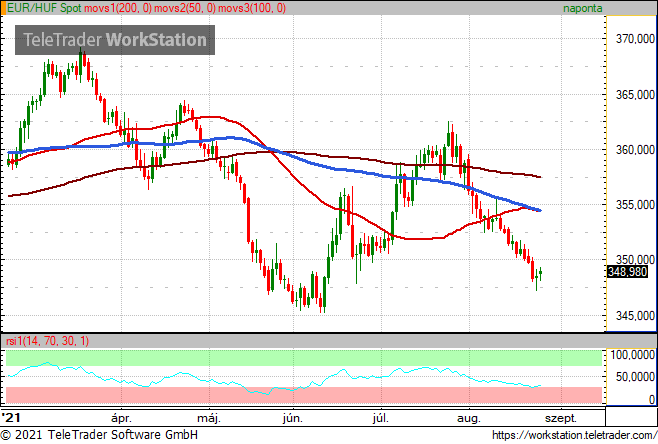Click the 360,000 price axis label
658x444 pixels.
(635, 149)
